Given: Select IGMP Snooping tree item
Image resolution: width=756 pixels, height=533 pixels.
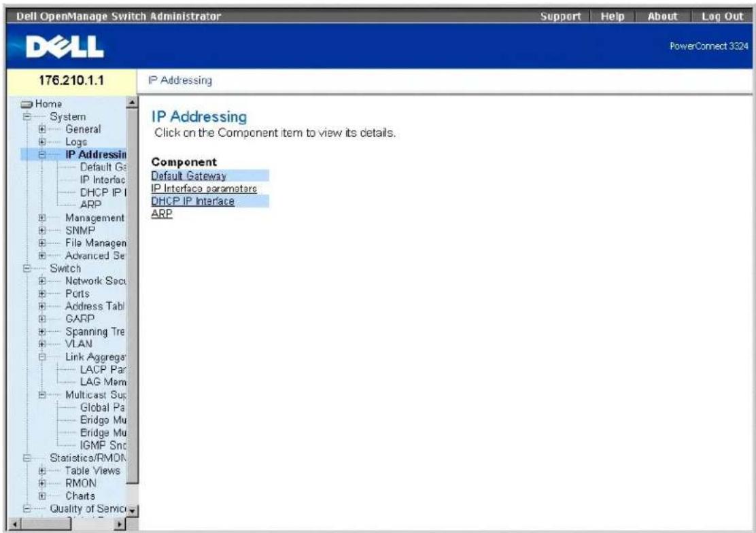Looking at the screenshot, I should pos(103,445).
